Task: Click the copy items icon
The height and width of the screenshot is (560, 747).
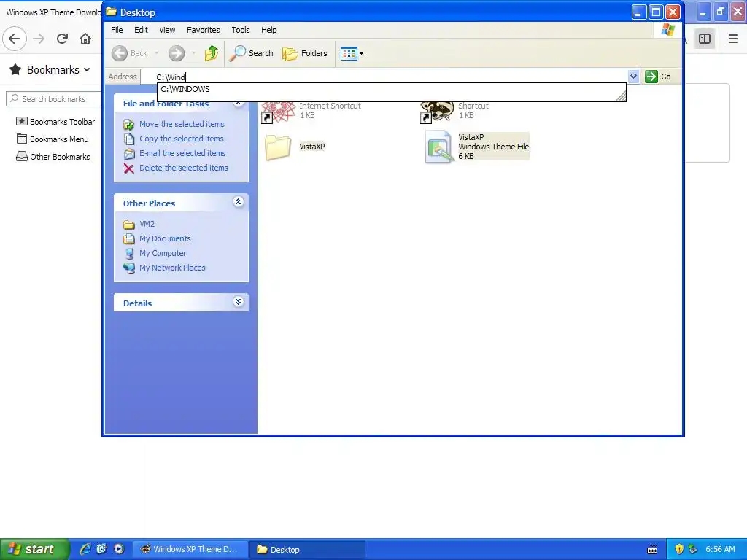Action: coord(129,139)
